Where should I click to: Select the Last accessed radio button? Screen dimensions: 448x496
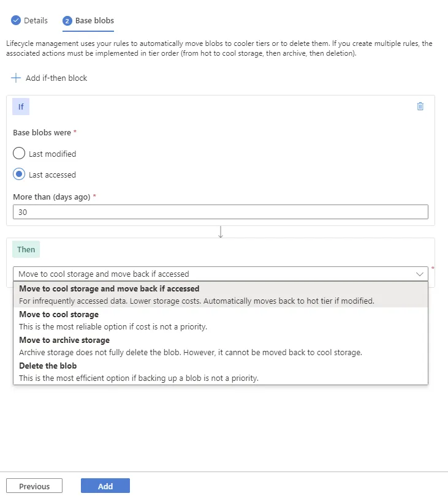(19, 174)
